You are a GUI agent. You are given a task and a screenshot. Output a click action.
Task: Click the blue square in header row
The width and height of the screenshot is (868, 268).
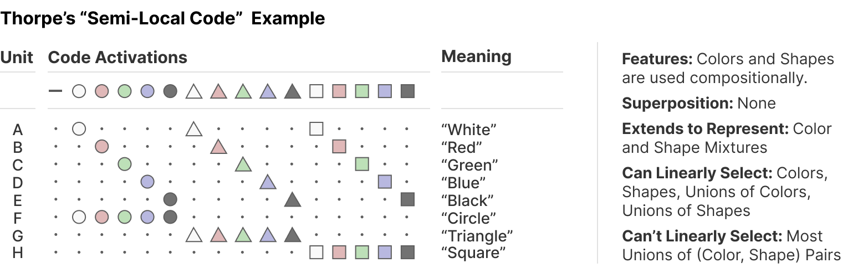pyautogui.click(x=385, y=91)
